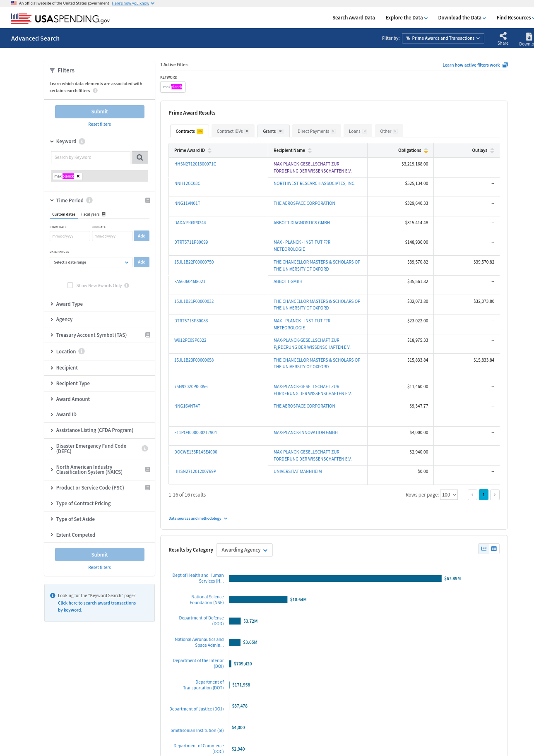The width and height of the screenshot is (534, 756).
Task: Switch to Other awards tab
Action: (389, 131)
